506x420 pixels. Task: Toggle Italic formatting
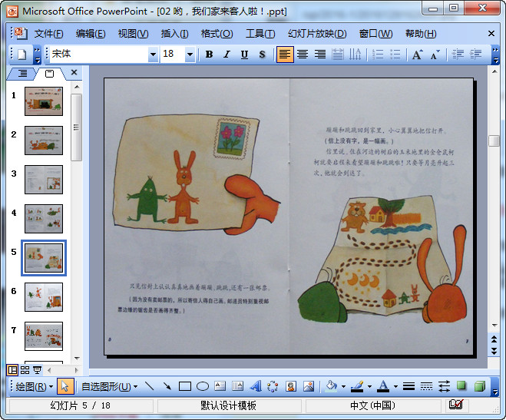[227, 55]
